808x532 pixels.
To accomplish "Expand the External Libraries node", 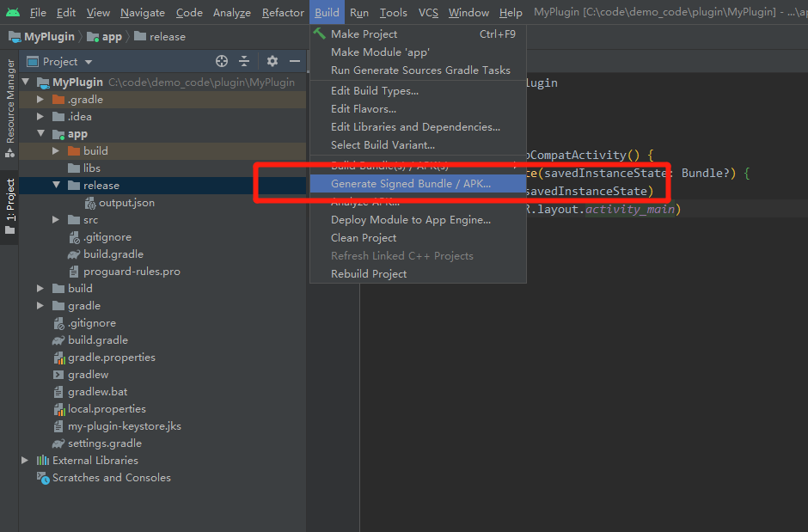I will click(24, 460).
